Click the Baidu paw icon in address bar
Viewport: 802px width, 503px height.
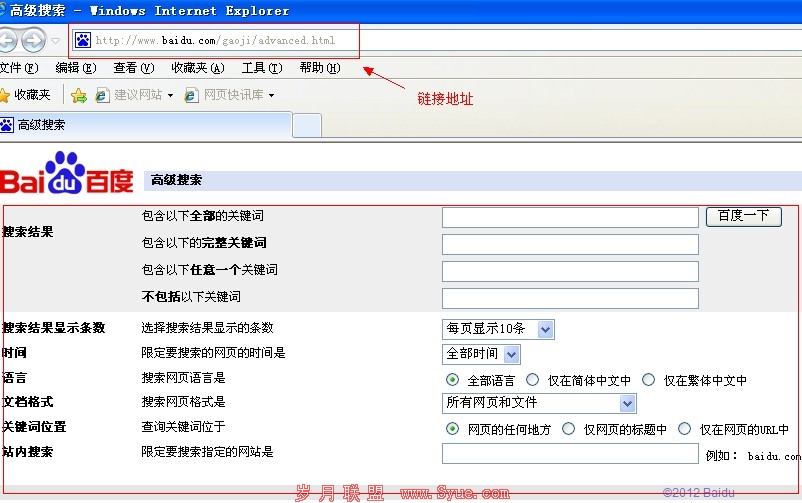coord(83,41)
